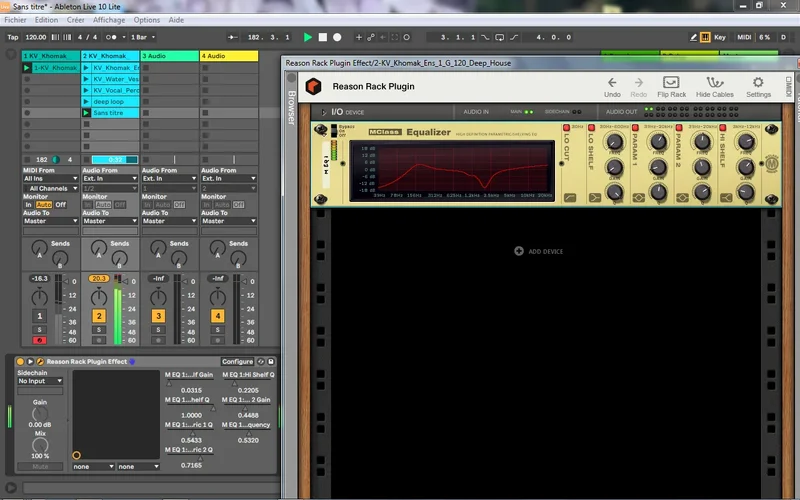Toggle Reason Rack device on/off
800x500 pixels.
pyautogui.click(x=20, y=361)
